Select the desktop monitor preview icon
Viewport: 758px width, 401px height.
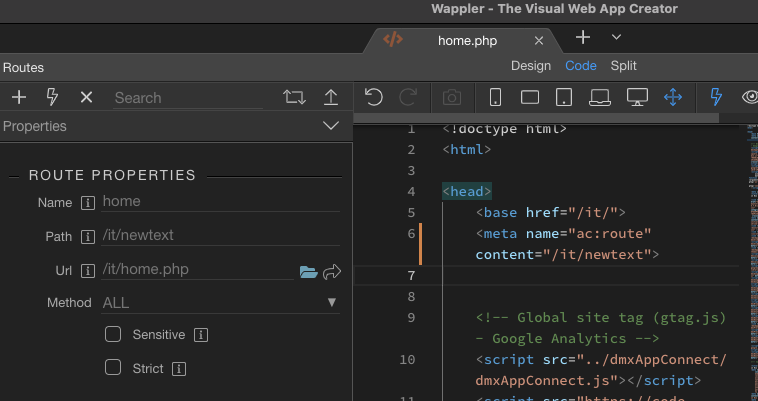pos(637,97)
